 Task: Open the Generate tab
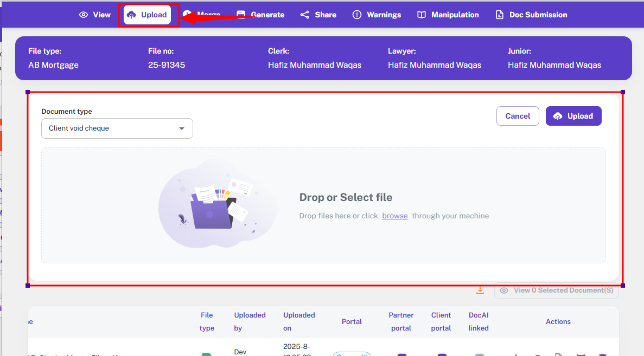coord(260,15)
